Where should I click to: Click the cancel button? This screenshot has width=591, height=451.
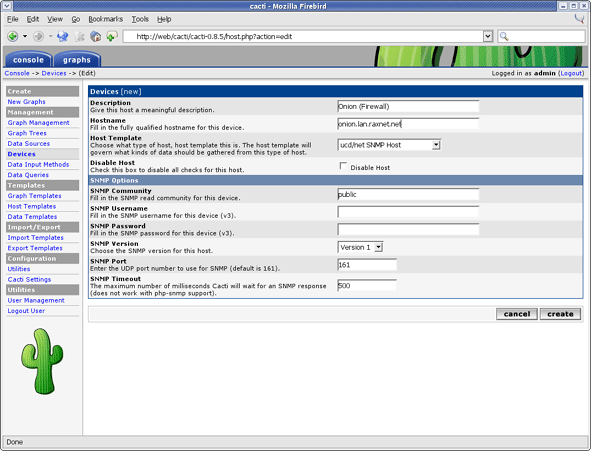coord(517,314)
